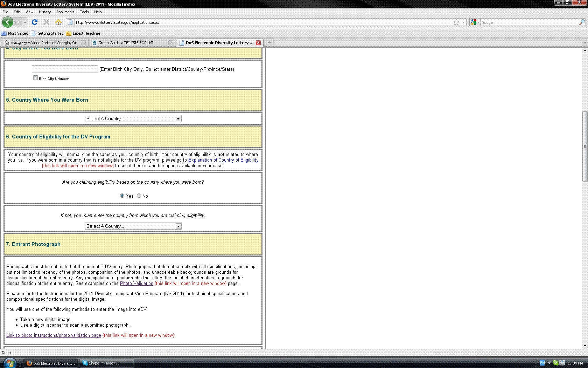Image resolution: width=588 pixels, height=368 pixels.
Task: Bookmark this page with star icon
Action: [x=456, y=22]
